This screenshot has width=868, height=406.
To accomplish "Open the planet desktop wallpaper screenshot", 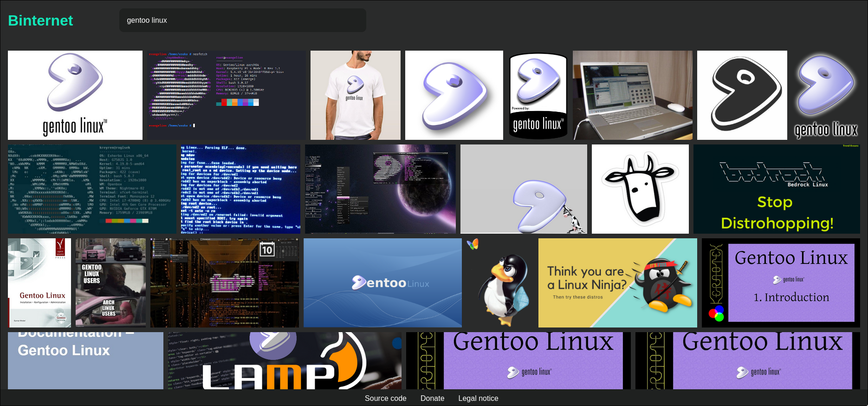I will 380,189.
